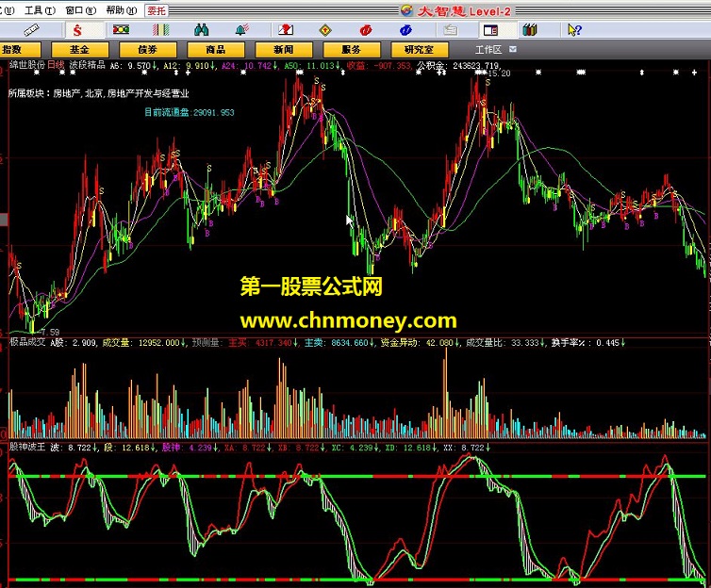Click the red round logo icon
711x588 pixels.
366,30
